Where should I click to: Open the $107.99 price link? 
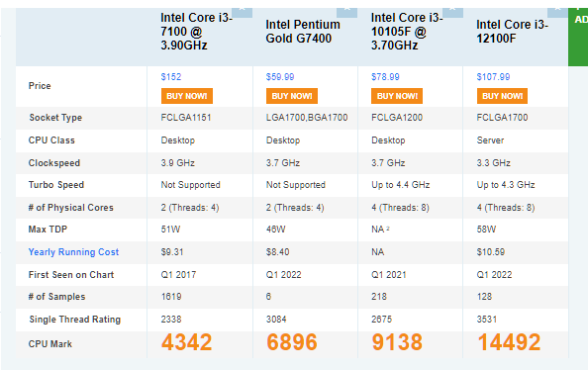point(493,77)
